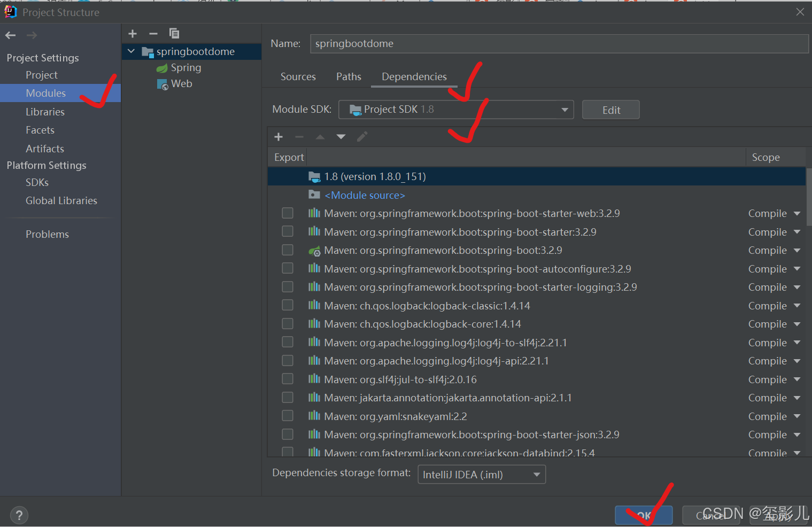This screenshot has height=528, width=812.
Task: Confirm with the OK button
Action: 644,516
